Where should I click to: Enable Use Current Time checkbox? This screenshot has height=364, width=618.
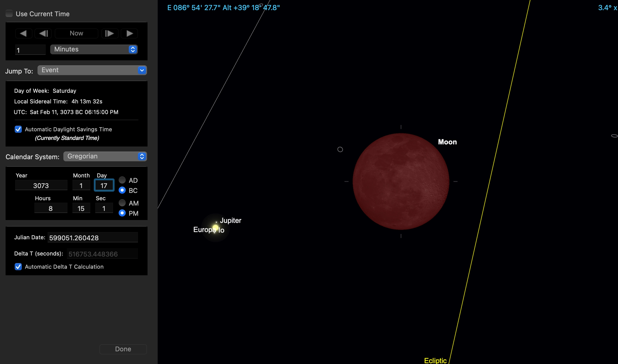[x=9, y=14]
